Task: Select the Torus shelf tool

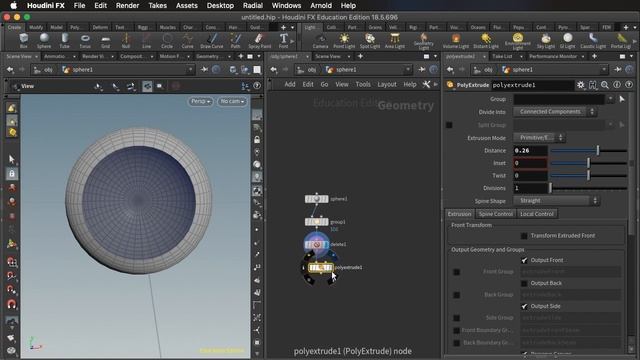Action: pyautogui.click(x=85, y=40)
